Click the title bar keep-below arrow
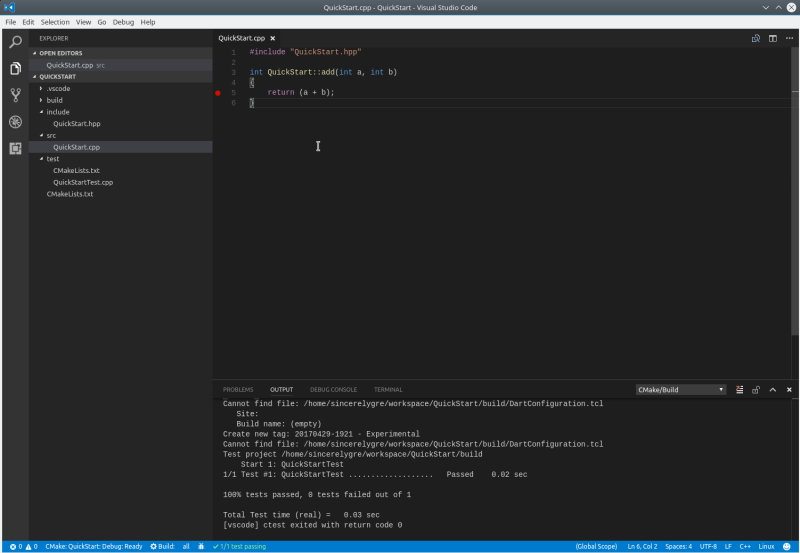800x553 pixels. click(x=766, y=7)
